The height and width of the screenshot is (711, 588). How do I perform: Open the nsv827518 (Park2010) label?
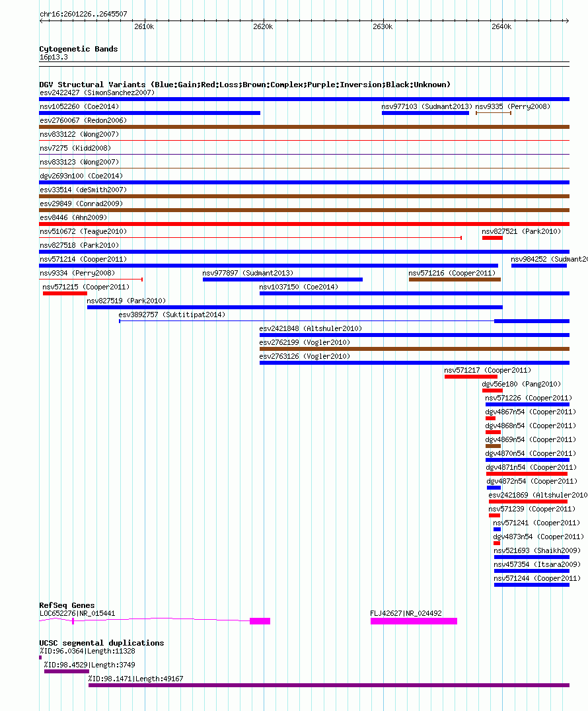click(79, 245)
